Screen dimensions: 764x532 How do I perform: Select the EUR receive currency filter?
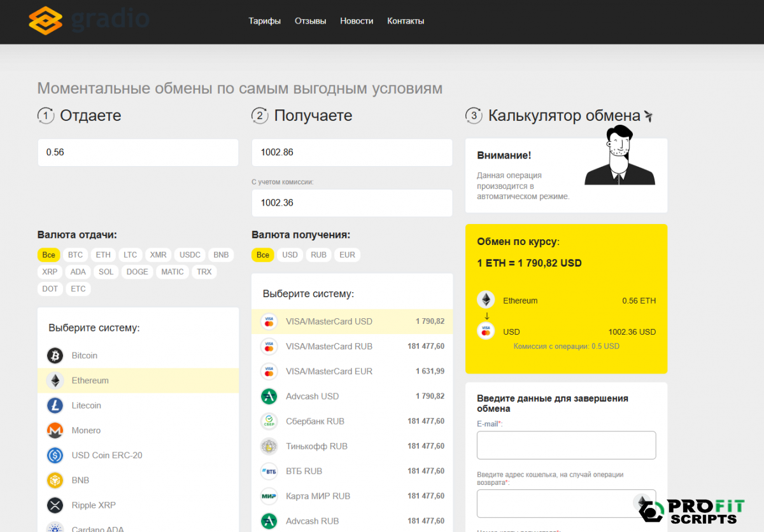point(347,255)
